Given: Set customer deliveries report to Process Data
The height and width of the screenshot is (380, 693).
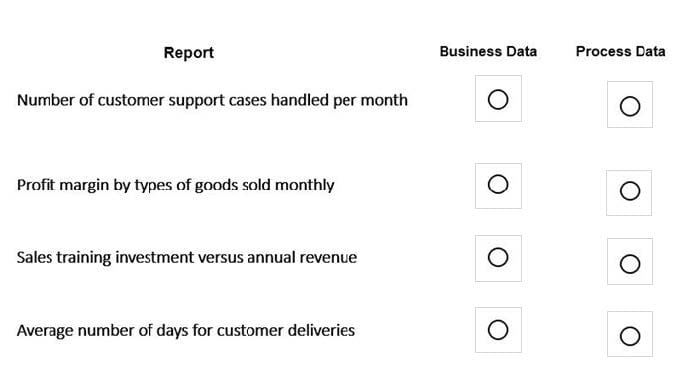Looking at the screenshot, I should (x=630, y=336).
